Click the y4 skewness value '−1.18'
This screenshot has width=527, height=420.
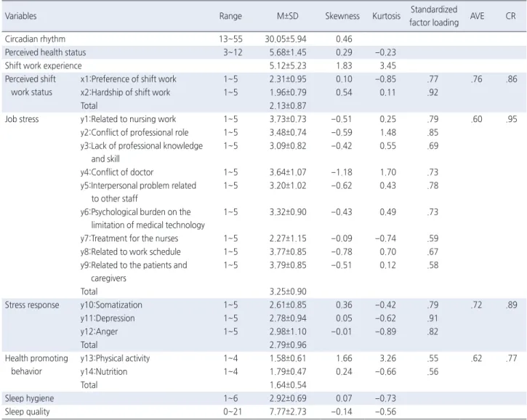pos(342,172)
